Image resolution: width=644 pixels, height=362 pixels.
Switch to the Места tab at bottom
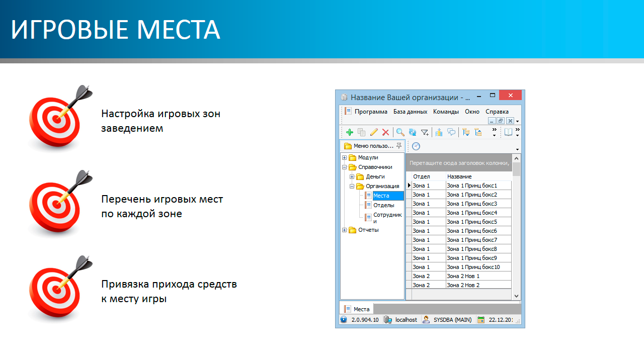click(x=357, y=309)
